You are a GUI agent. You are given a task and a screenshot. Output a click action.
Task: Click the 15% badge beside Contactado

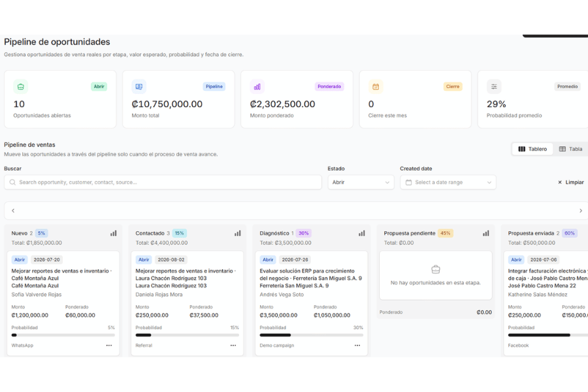click(180, 233)
